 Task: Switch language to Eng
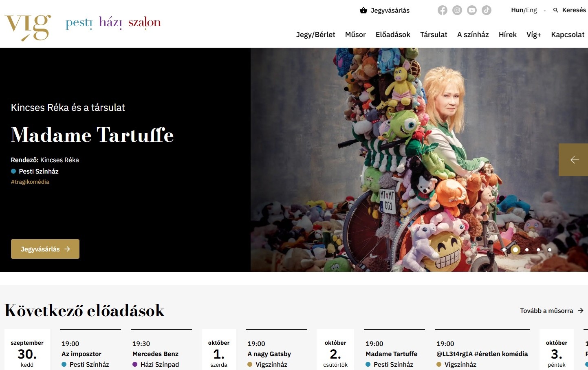click(531, 10)
